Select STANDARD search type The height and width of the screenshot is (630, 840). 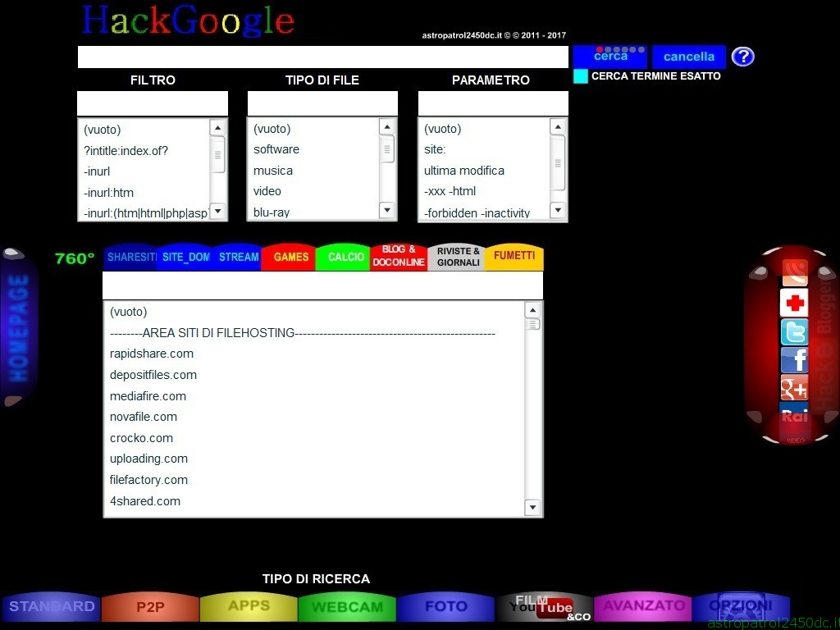[x=52, y=606]
